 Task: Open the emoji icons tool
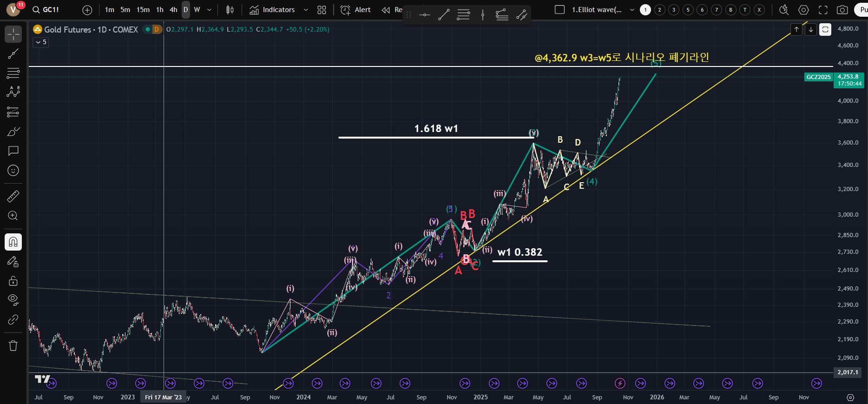(13, 171)
